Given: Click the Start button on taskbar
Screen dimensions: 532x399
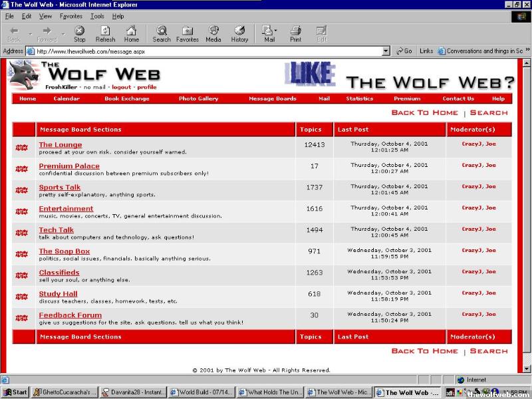Looking at the screenshot, I should [x=15, y=392].
